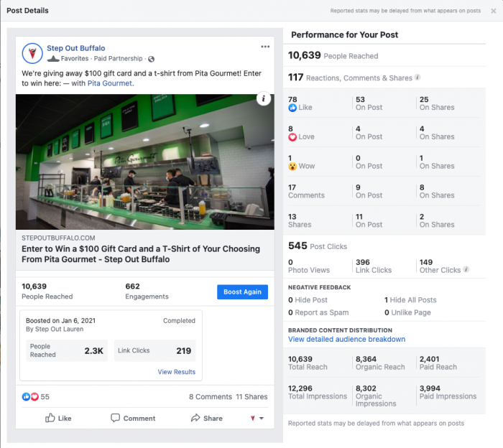The height and width of the screenshot is (448, 503).
Task: Click the 396 Link Clicks value
Action: (x=374, y=266)
